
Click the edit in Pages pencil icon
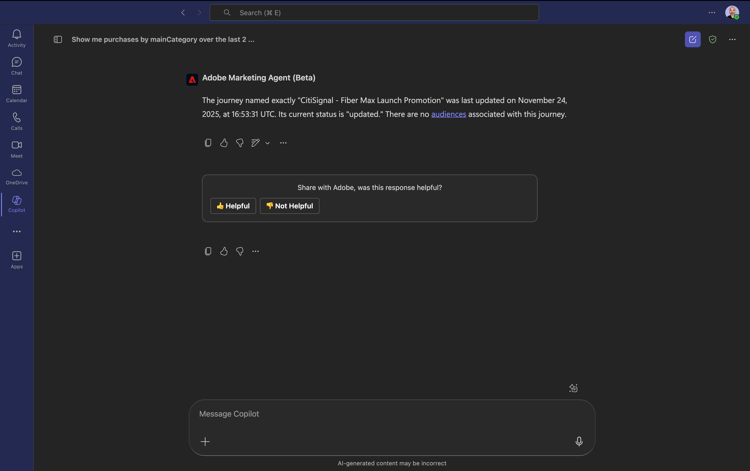[255, 142]
